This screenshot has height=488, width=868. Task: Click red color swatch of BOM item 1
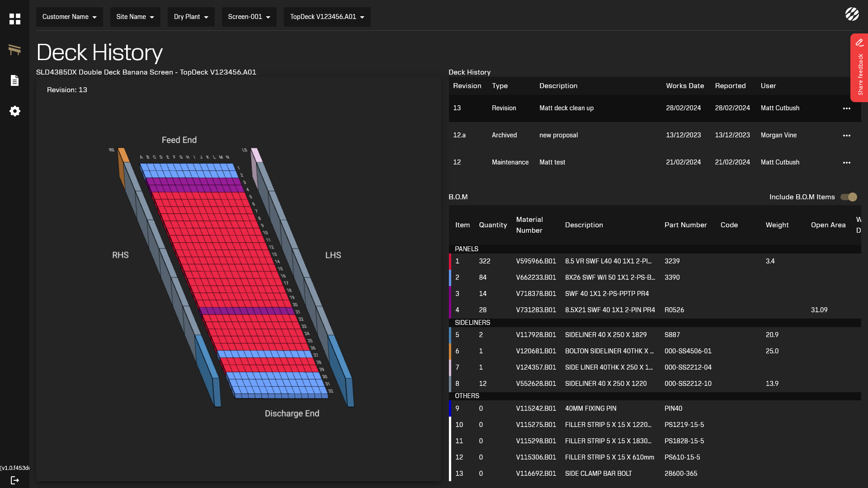tap(450, 261)
